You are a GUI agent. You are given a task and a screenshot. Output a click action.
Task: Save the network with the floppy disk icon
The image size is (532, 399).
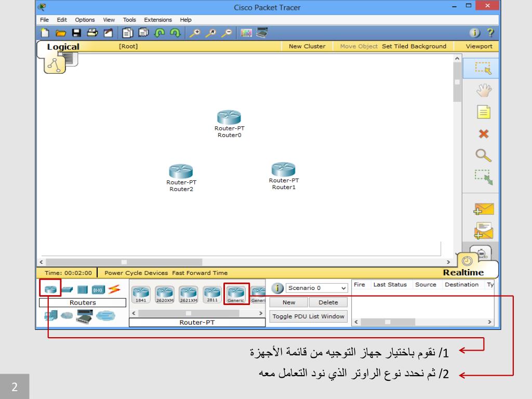coord(76,33)
